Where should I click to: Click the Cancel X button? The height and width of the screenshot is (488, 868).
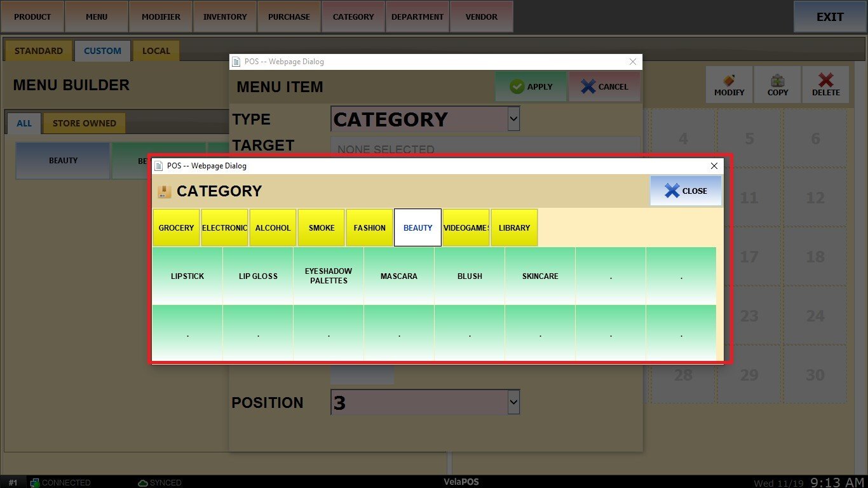[604, 86]
